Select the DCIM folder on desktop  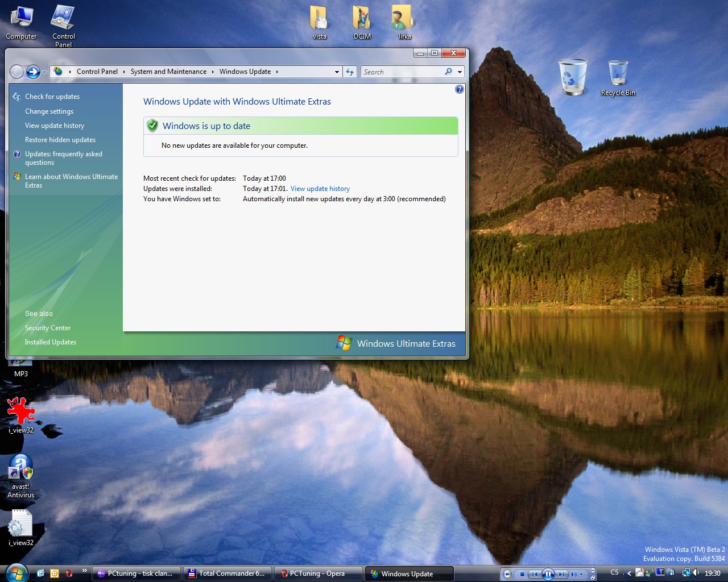point(362,23)
